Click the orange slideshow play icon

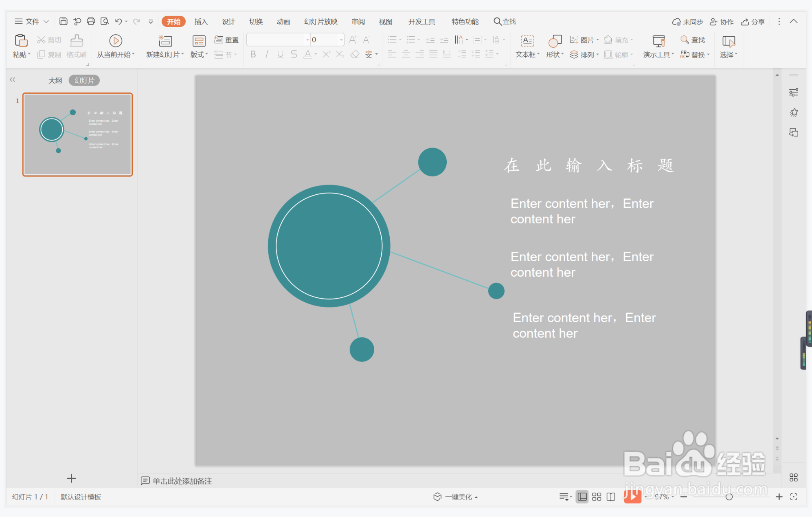point(632,497)
